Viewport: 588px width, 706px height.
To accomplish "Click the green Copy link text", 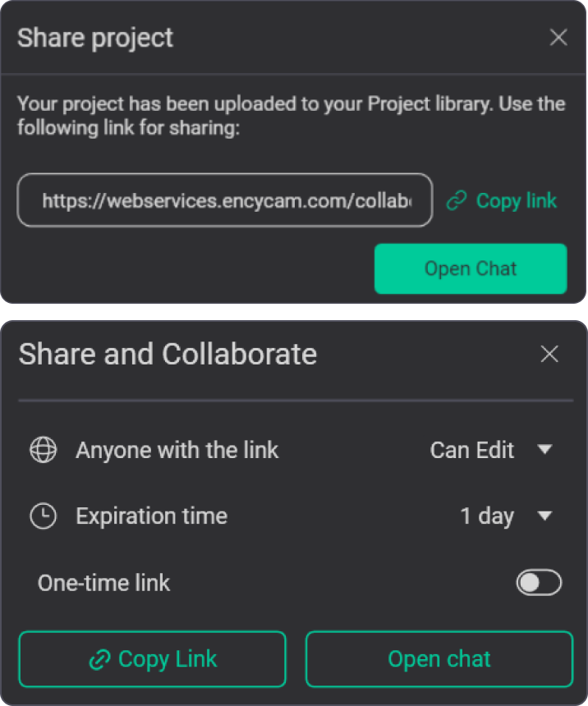I will pos(517,201).
